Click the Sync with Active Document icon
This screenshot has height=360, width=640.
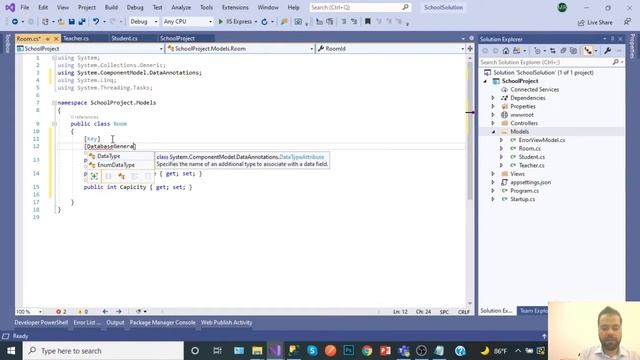[x=553, y=51]
